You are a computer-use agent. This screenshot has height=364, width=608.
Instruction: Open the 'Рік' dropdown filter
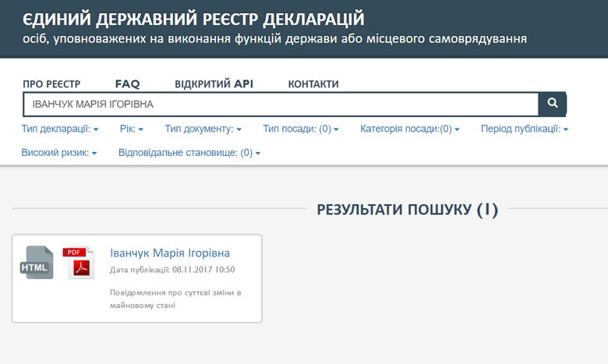click(x=132, y=129)
